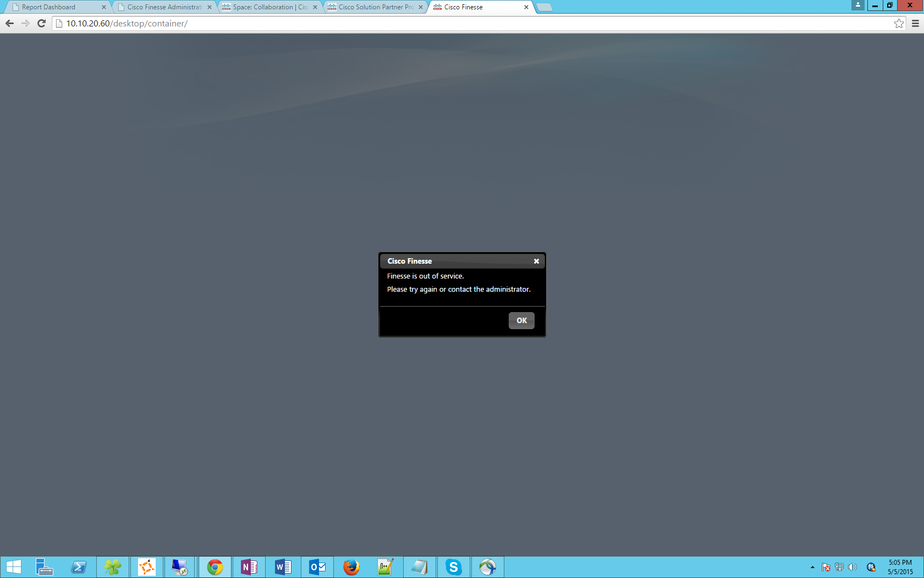Screen dimensions: 924x578
Task: Open the volume speaker tray icon
Action: tap(853, 567)
